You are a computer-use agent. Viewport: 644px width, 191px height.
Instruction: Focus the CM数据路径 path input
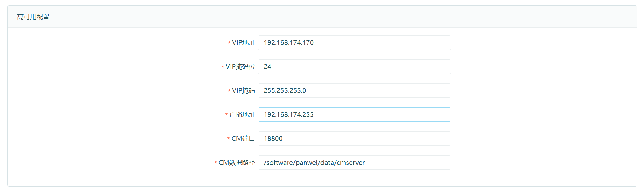coord(354,163)
